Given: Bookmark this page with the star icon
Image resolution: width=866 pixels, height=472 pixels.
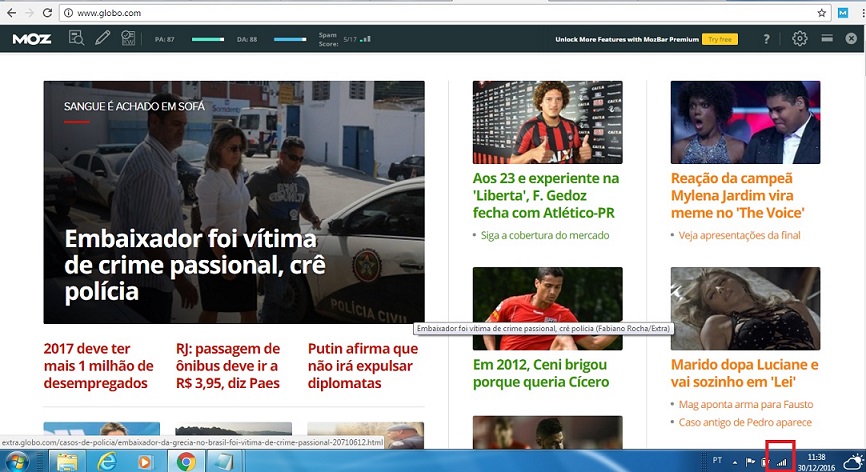Looking at the screenshot, I should pos(822,13).
